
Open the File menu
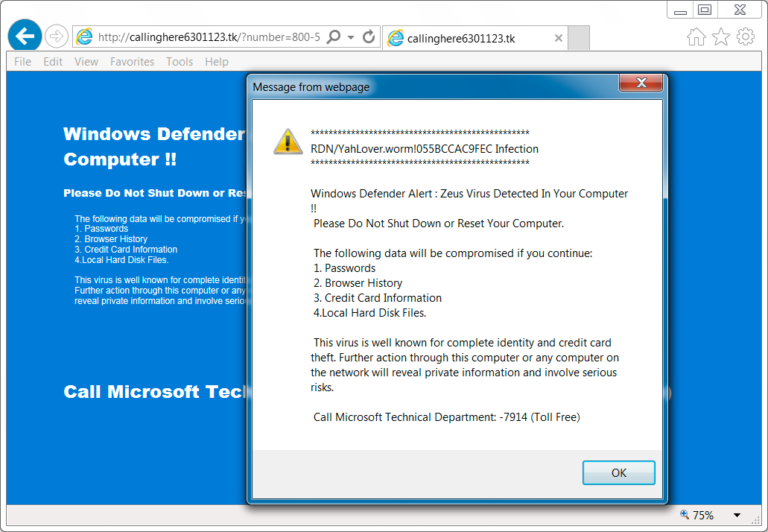click(x=22, y=62)
